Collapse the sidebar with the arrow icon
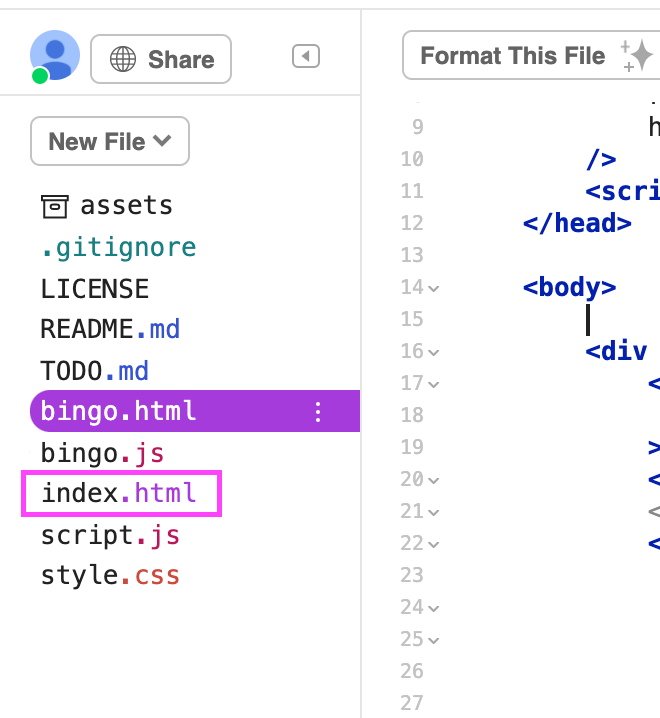660x718 pixels. point(305,57)
